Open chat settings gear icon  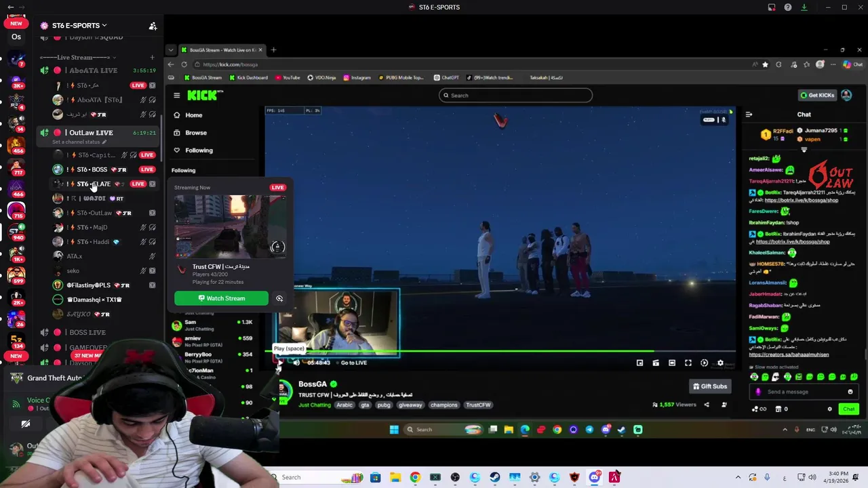[x=829, y=409]
